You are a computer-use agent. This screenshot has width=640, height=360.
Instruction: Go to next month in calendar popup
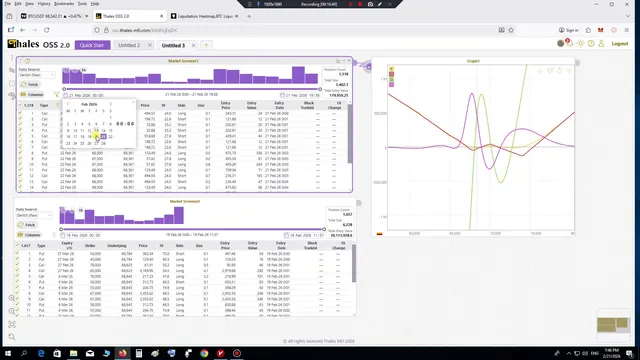pyautogui.click(x=110, y=104)
